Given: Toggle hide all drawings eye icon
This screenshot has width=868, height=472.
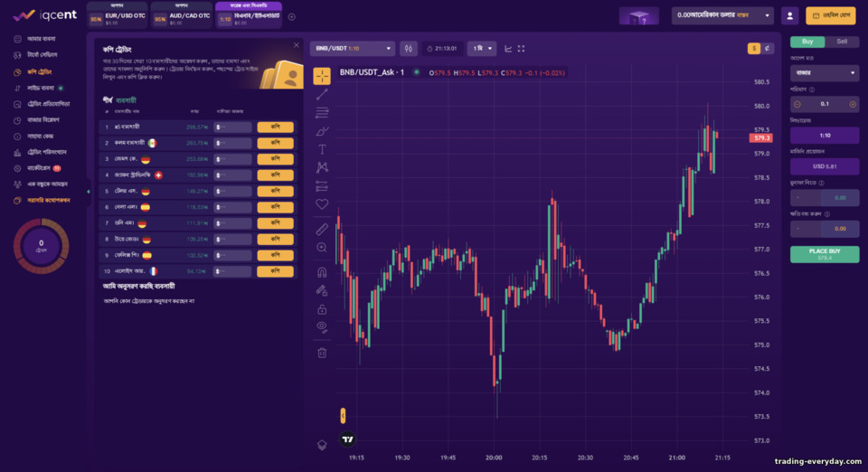Looking at the screenshot, I should [322, 326].
